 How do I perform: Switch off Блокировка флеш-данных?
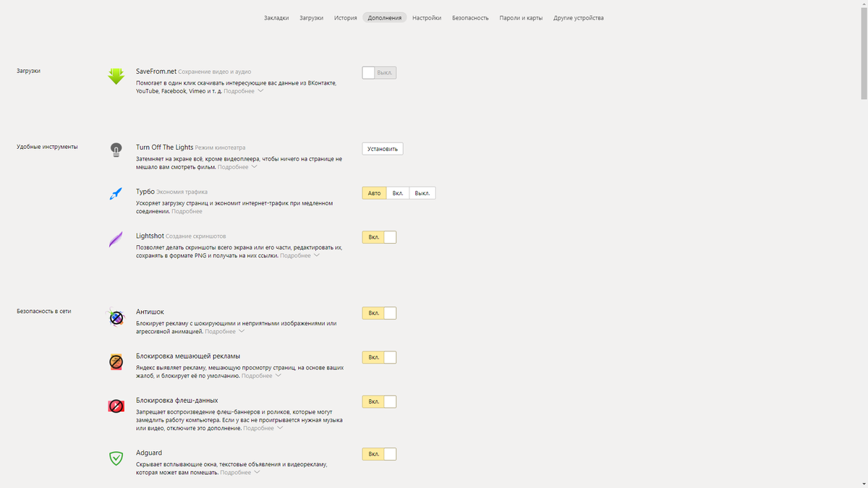[379, 401]
